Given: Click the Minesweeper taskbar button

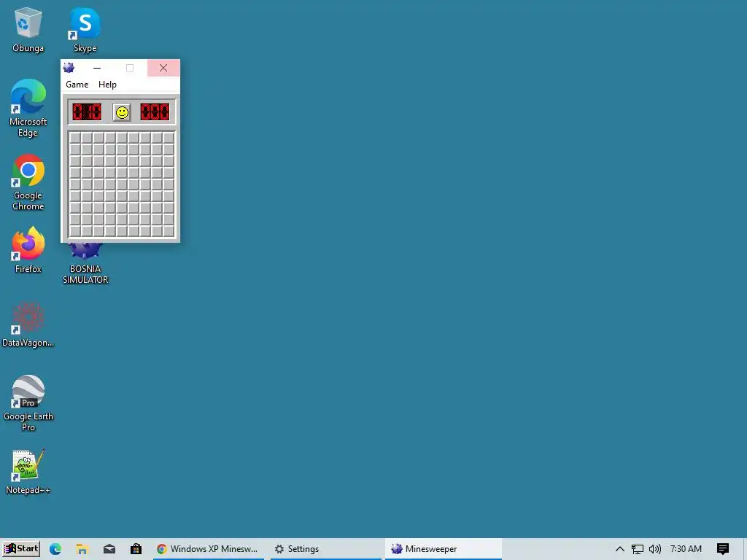Looking at the screenshot, I should tap(443, 549).
